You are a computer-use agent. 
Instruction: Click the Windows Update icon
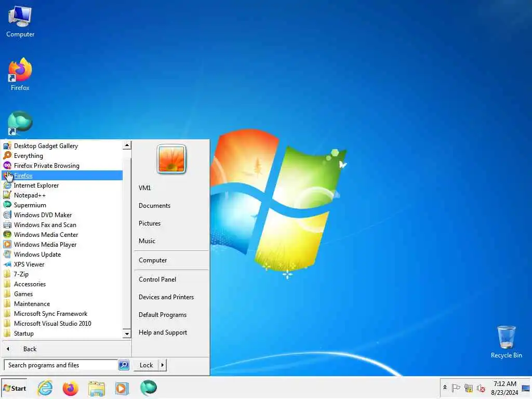[7, 254]
